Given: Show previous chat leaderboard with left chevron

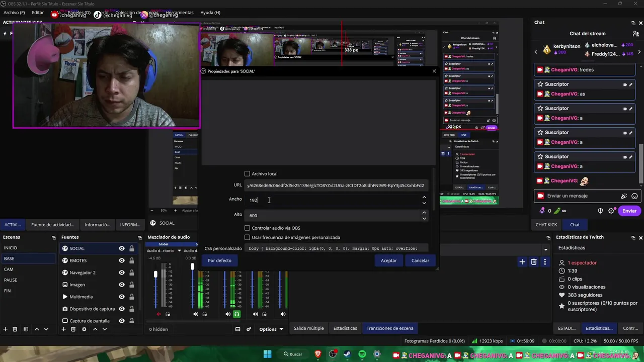Looking at the screenshot, I should [x=536, y=51].
